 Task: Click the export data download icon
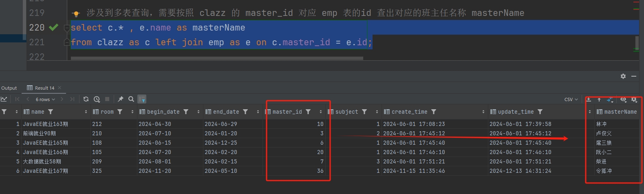tap(589, 99)
